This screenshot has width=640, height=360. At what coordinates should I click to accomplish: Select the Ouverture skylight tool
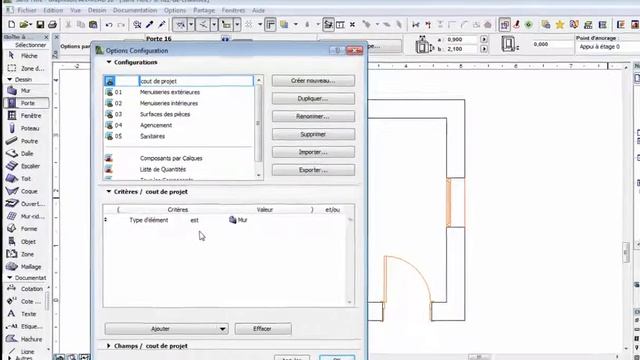coord(24,204)
